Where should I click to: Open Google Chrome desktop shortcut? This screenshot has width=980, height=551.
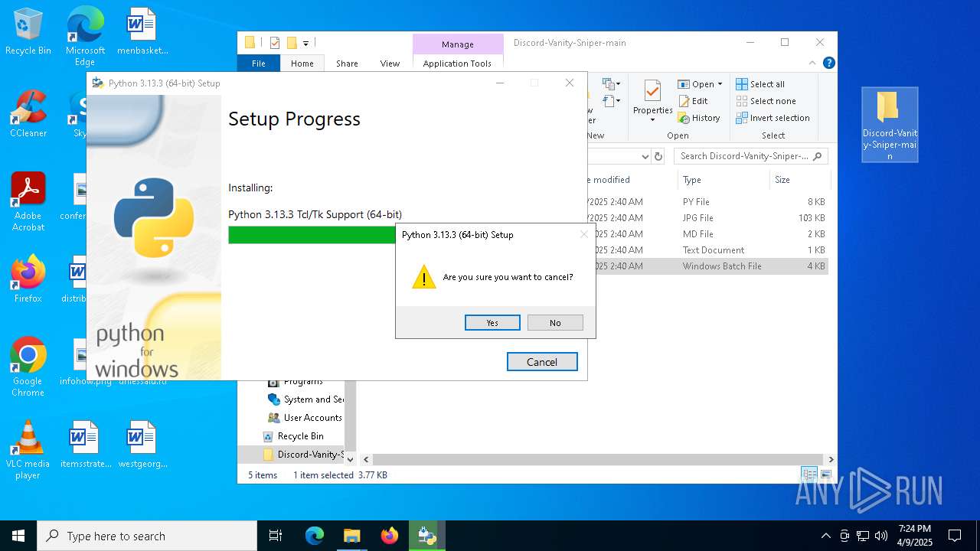[28, 367]
